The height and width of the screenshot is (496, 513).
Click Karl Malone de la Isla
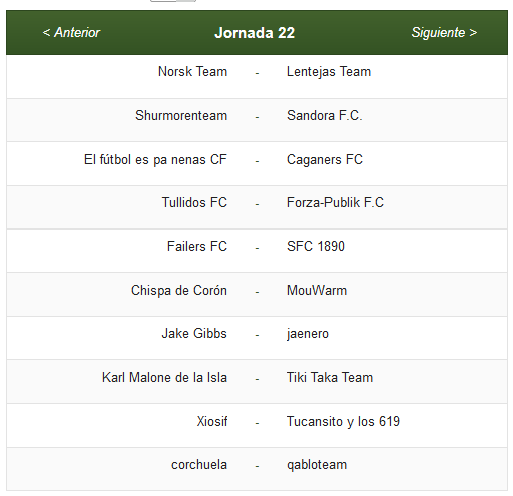[x=164, y=377]
